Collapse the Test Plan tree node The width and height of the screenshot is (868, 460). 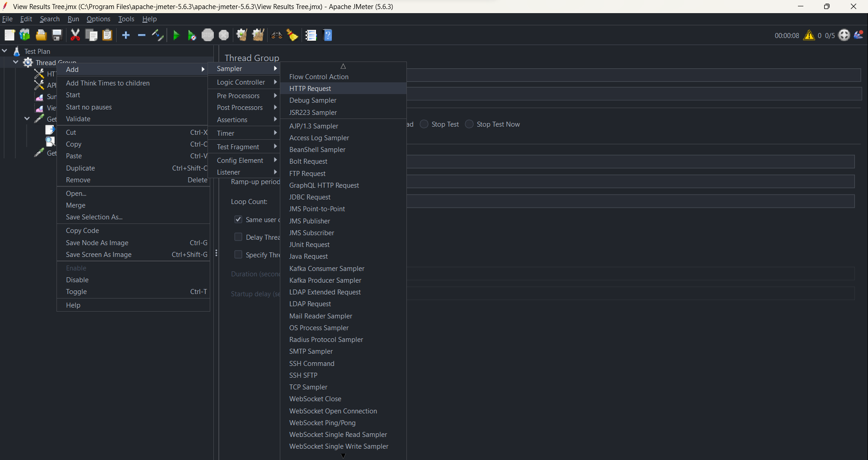click(x=5, y=51)
